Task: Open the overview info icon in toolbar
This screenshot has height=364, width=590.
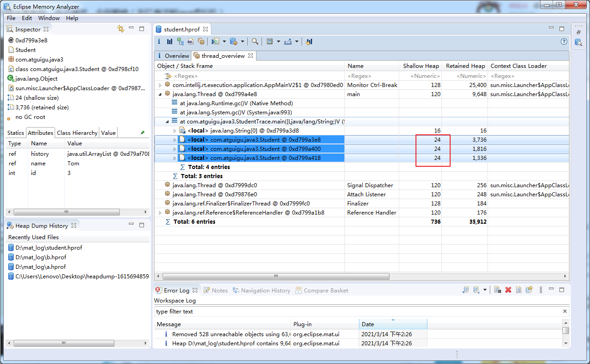Action: click(159, 41)
